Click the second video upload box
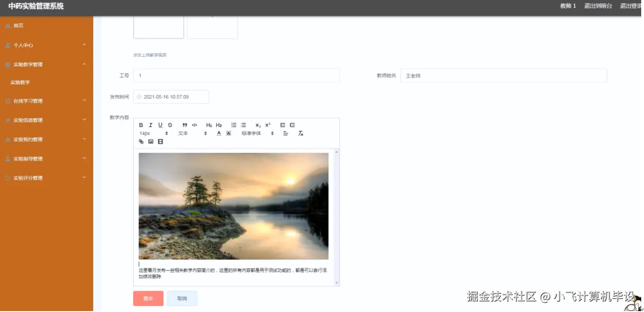Image resolution: width=644 pixels, height=312 pixels. (212, 27)
